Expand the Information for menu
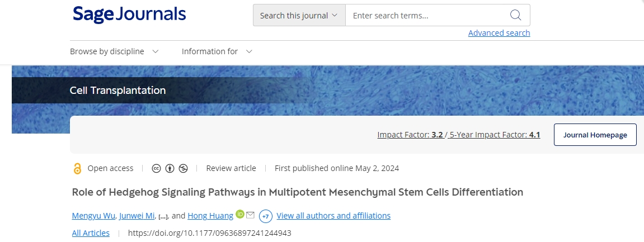 [217, 51]
